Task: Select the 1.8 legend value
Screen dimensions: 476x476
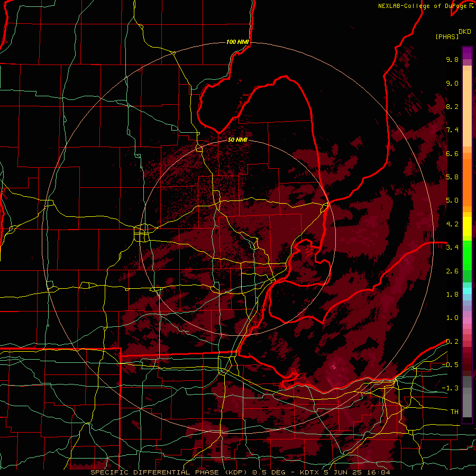Action: 452,295
